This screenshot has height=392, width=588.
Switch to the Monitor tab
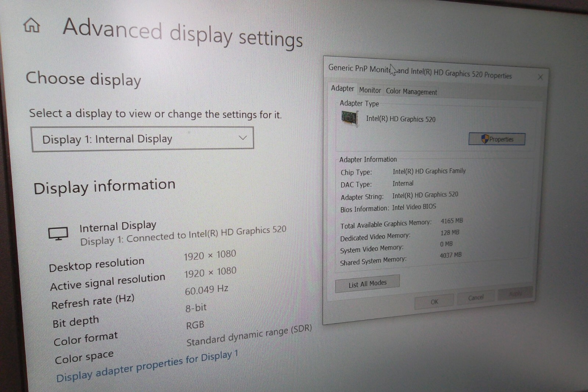tap(370, 90)
